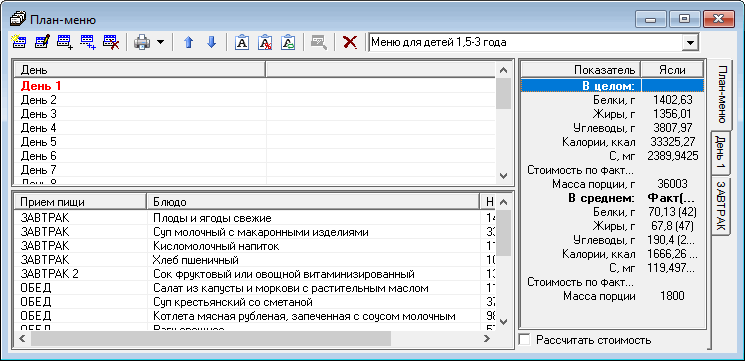Click the План-меню window title icon
The width and height of the screenshot is (745, 361).
click(x=18, y=19)
